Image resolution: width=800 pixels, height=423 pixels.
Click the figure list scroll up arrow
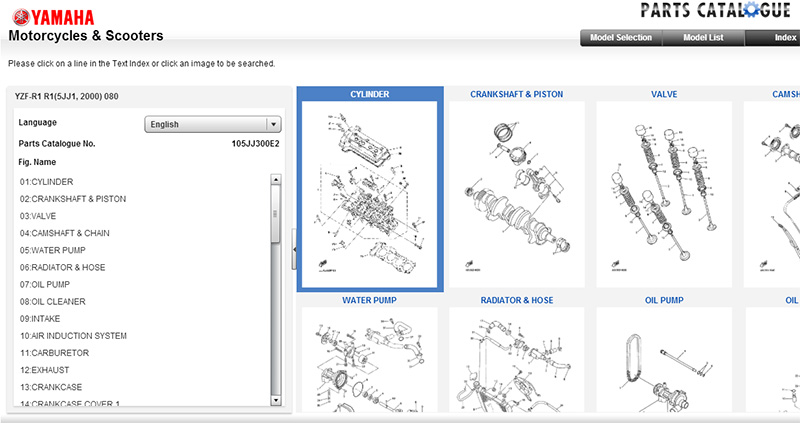276,179
